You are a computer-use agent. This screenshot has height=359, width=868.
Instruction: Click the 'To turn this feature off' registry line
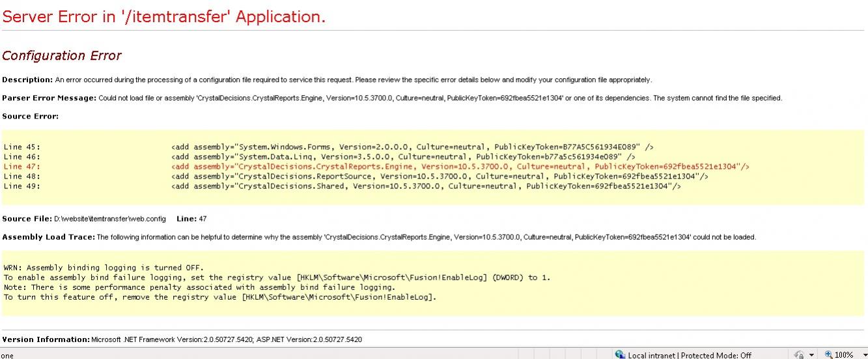pyautogui.click(x=220, y=297)
